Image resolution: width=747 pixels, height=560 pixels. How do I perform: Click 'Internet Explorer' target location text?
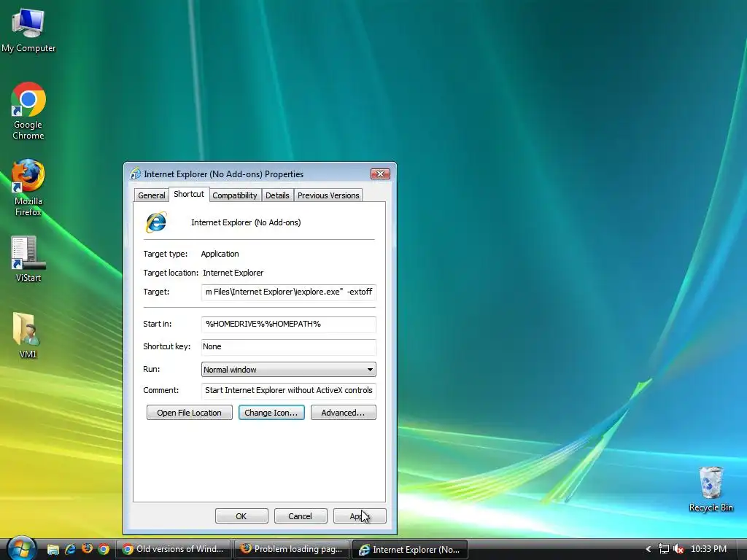point(233,273)
